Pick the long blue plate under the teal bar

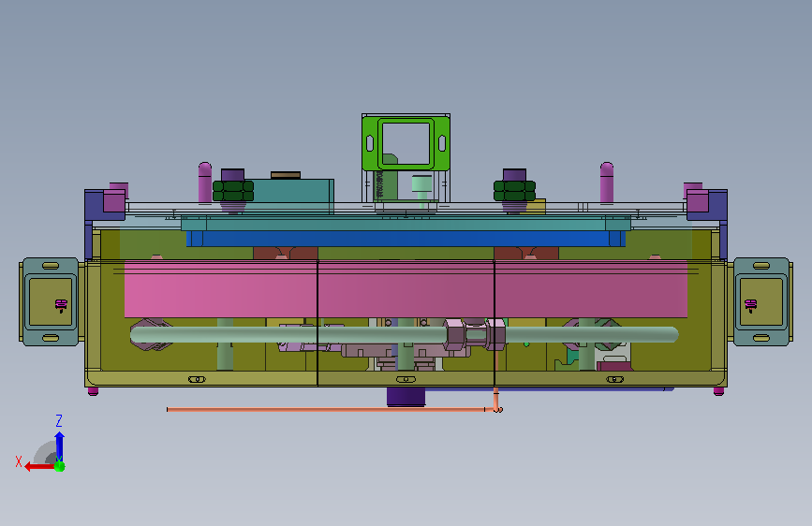tap(406, 239)
